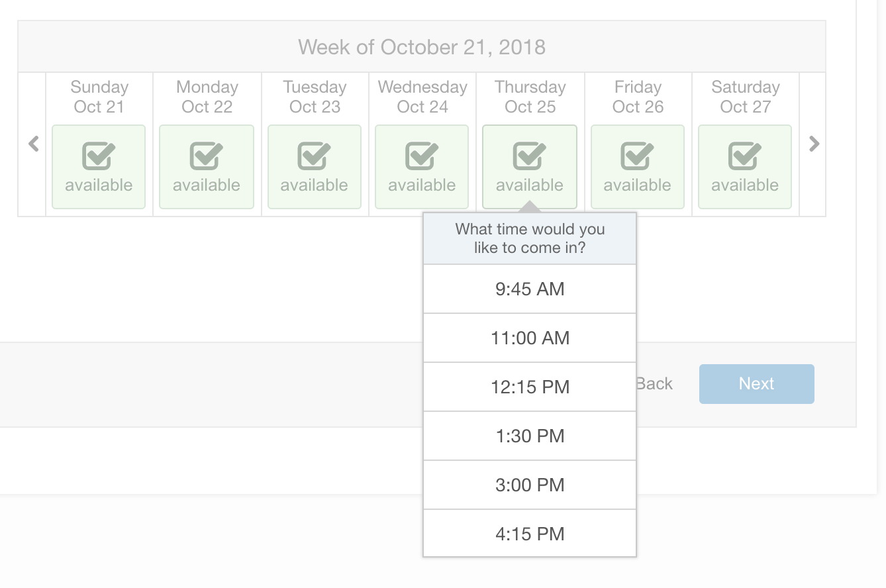Click the Next button
This screenshot has height=588, width=886.
[x=756, y=384]
